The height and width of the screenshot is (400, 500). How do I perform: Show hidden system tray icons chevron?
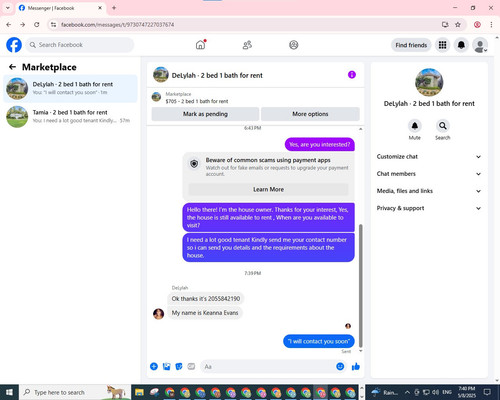[x=407, y=392]
